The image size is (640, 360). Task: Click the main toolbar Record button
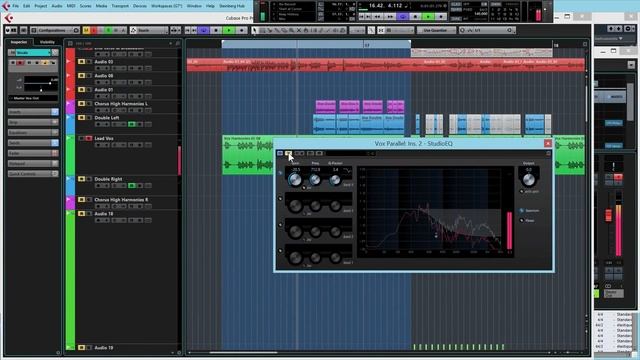pyautogui.click(x=242, y=30)
